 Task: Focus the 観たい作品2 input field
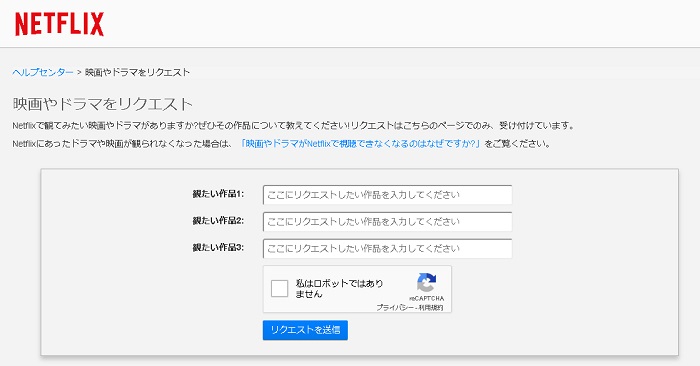[388, 222]
